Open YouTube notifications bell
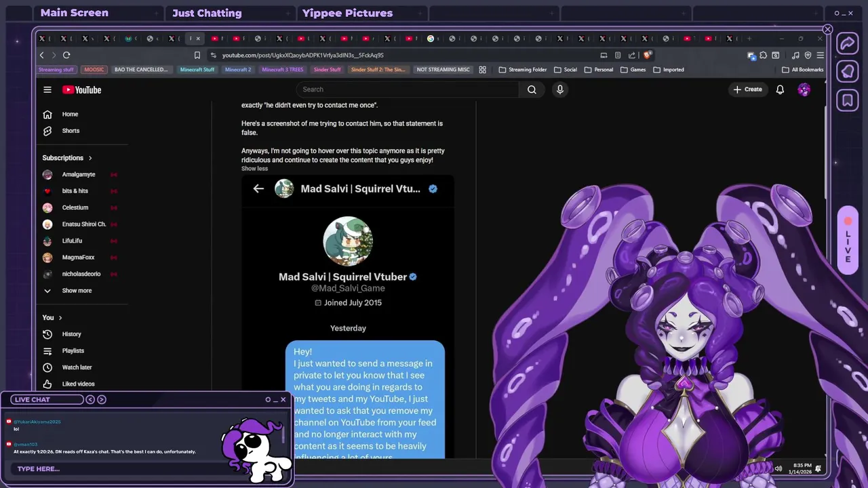868x488 pixels. 780,89
